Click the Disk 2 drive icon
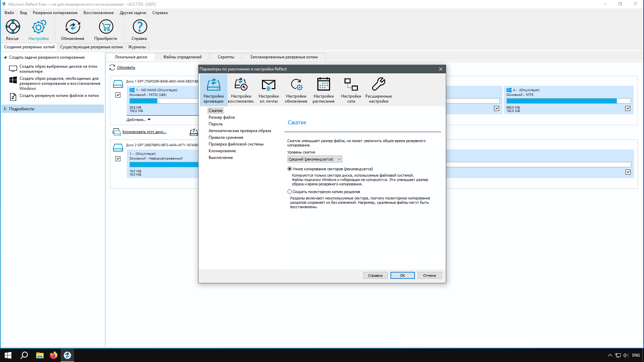 [118, 147]
